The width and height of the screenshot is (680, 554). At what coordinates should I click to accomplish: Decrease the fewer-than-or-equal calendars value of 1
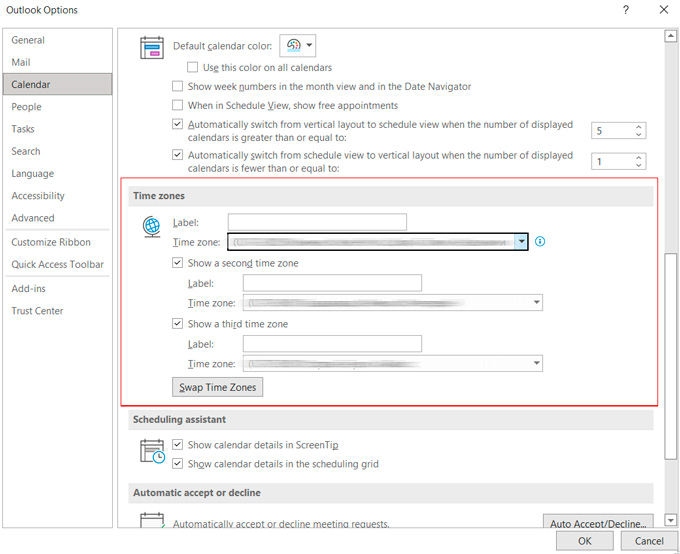pos(638,165)
